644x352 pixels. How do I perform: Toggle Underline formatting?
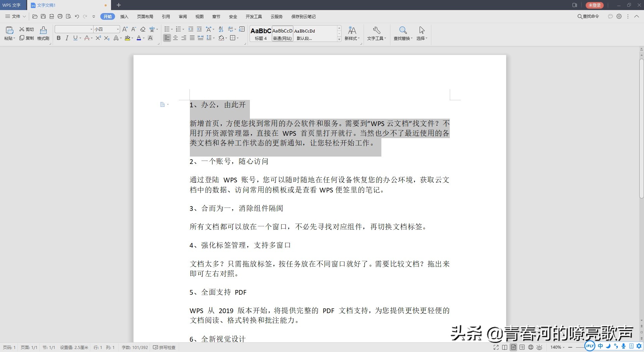pos(75,38)
